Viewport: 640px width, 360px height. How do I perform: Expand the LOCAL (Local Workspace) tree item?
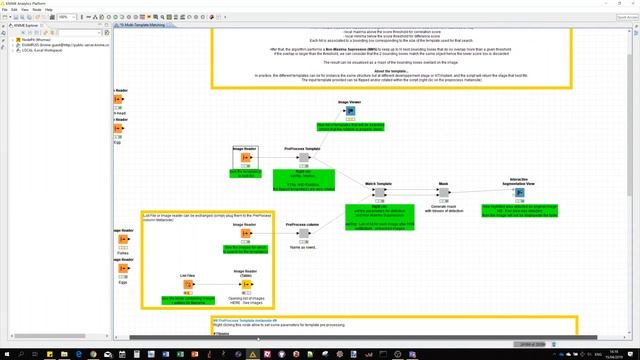(x=13, y=50)
